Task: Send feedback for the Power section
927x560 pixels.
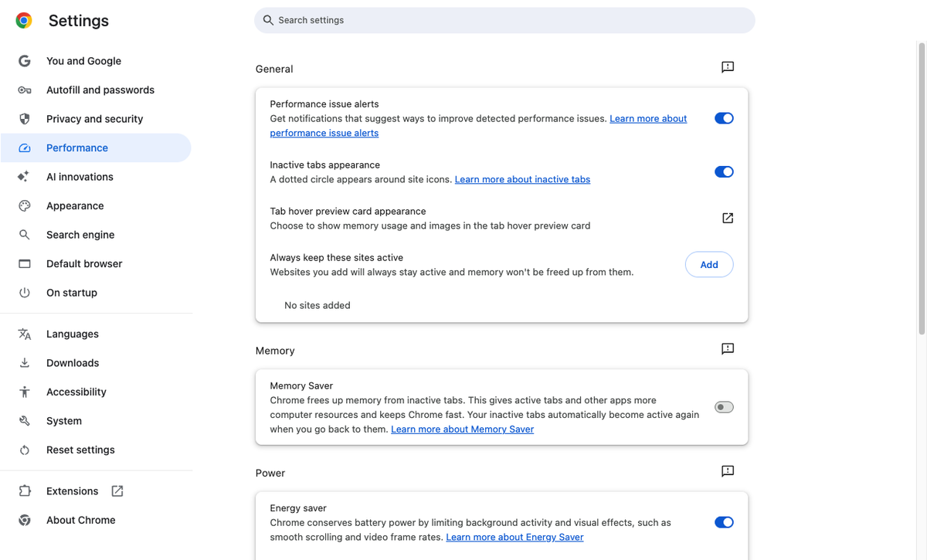Action: (728, 471)
